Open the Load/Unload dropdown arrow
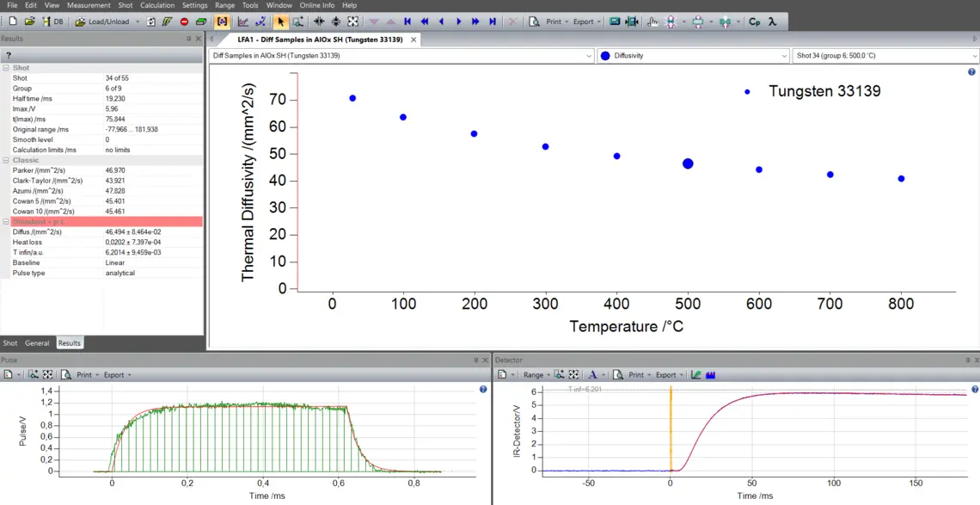980x505 pixels. coord(138,22)
